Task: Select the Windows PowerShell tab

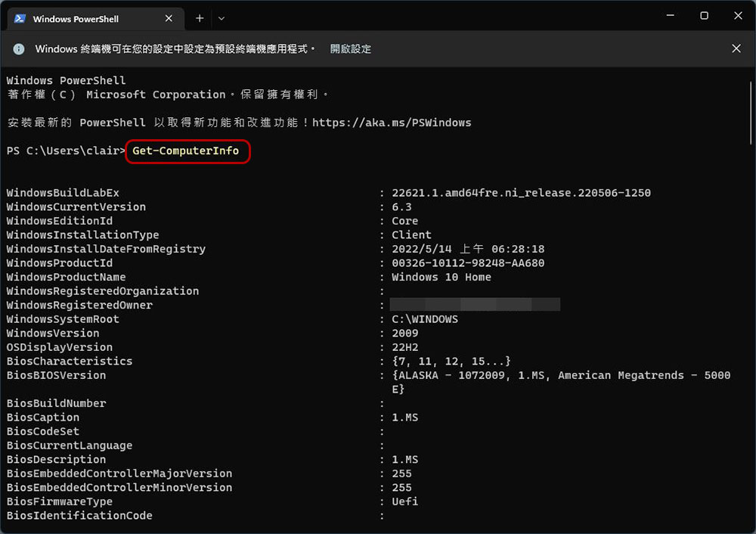Action: (95, 19)
